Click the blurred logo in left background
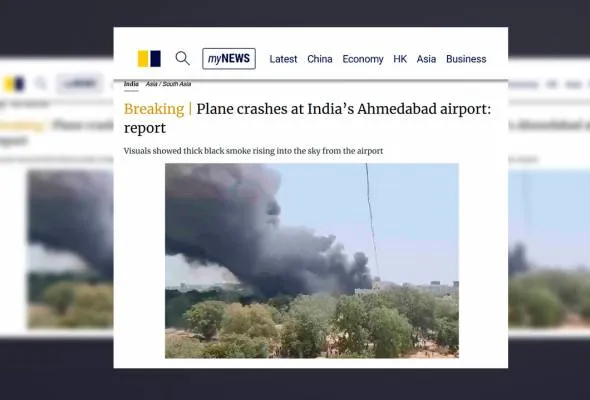 (x=14, y=84)
